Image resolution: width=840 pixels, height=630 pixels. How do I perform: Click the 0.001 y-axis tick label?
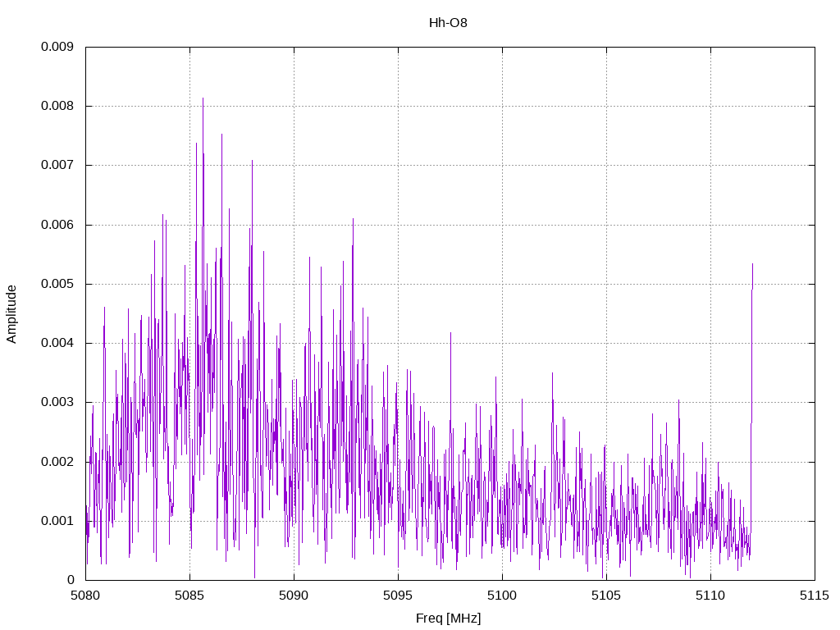(x=57, y=521)
